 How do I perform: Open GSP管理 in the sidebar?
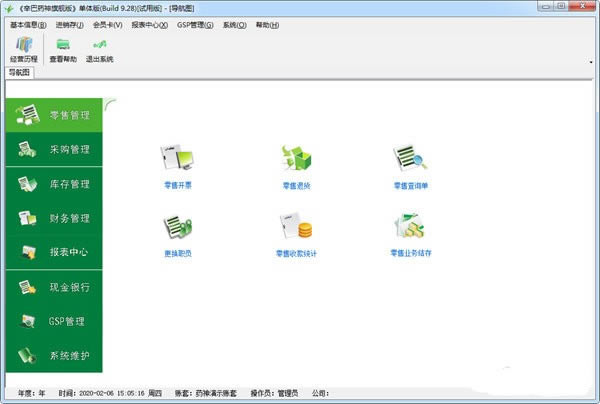54,321
